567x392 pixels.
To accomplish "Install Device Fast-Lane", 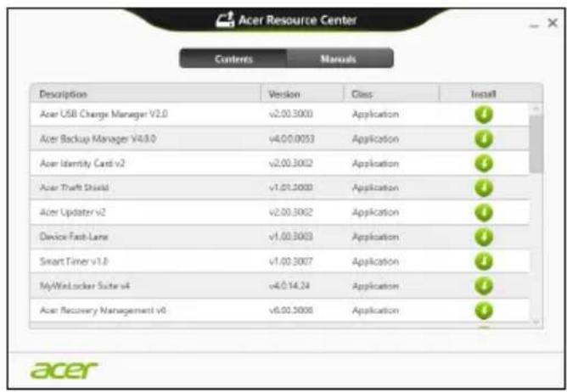I will pyautogui.click(x=484, y=238).
